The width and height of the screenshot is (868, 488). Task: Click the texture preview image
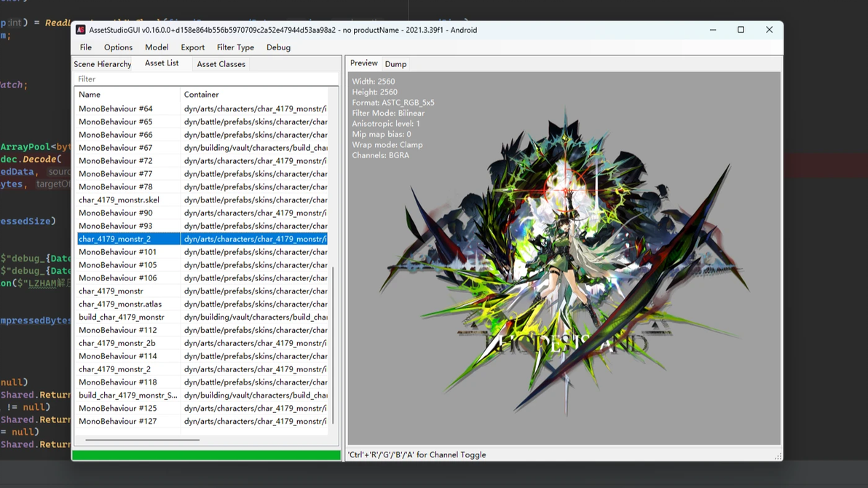564,259
